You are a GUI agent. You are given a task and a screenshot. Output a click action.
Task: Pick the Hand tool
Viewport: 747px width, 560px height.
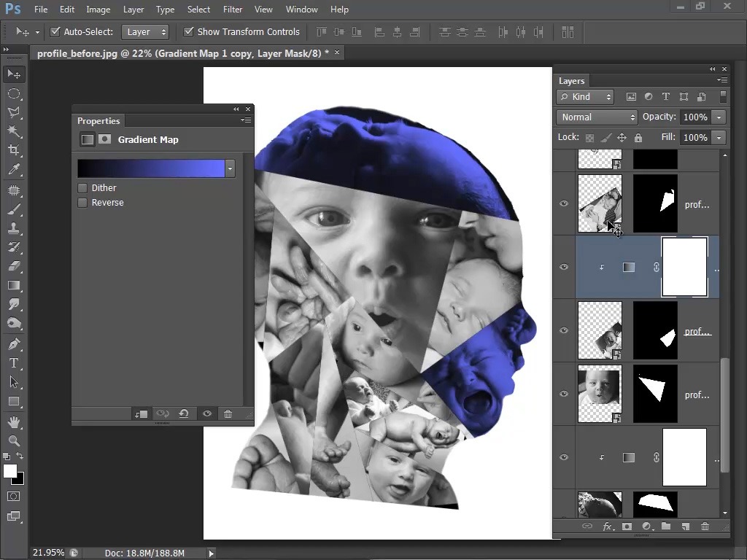[14, 421]
